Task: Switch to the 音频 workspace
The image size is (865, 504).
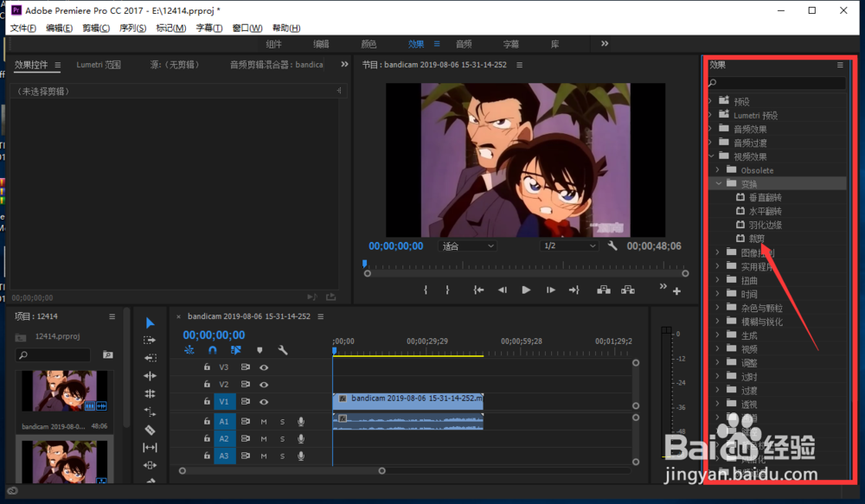Action: [x=464, y=44]
